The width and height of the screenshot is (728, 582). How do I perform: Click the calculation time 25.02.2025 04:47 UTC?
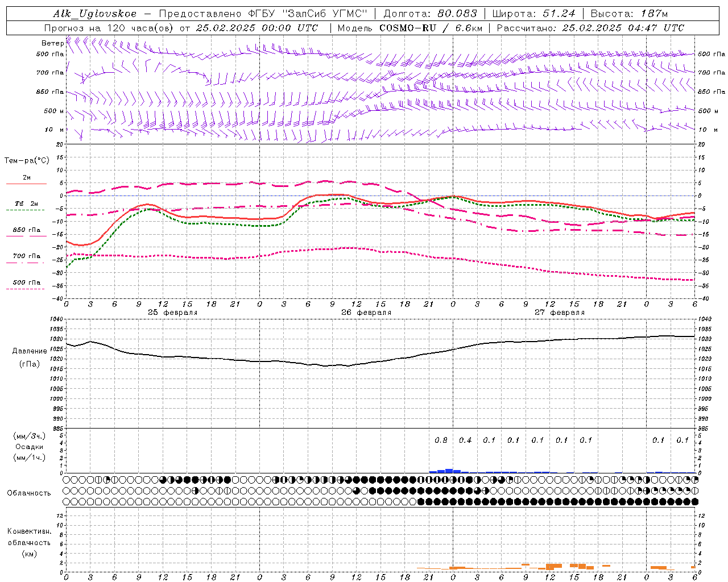tap(623, 28)
